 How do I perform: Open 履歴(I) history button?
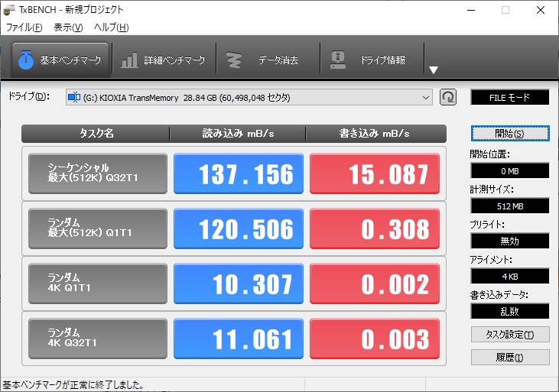510,358
